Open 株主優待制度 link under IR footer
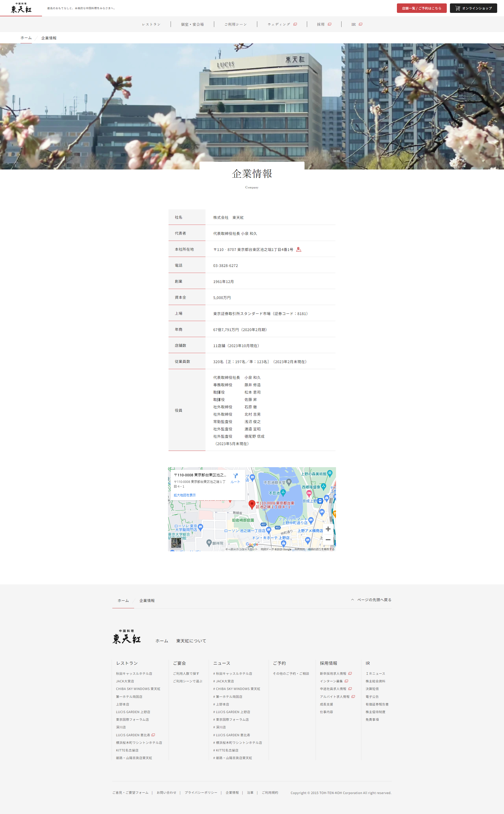The width and height of the screenshot is (504, 814). point(375,712)
